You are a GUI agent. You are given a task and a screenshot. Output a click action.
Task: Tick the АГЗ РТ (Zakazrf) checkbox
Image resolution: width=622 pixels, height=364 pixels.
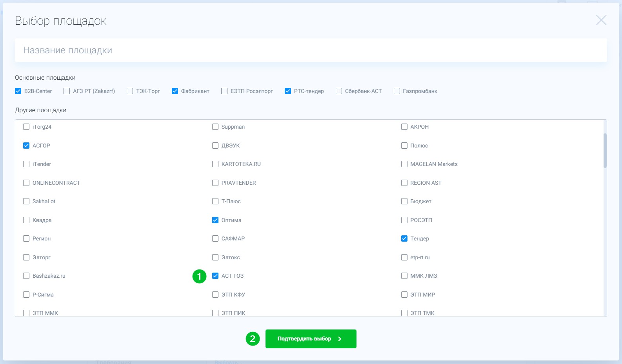pyautogui.click(x=67, y=91)
